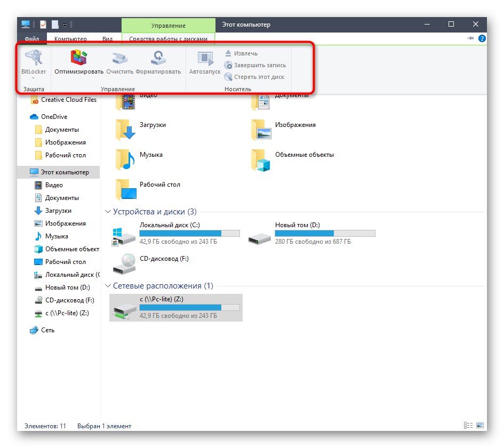Expand the BitLocker dropdown arrow
Image resolution: width=504 pixels, height=448 pixels.
point(34,78)
